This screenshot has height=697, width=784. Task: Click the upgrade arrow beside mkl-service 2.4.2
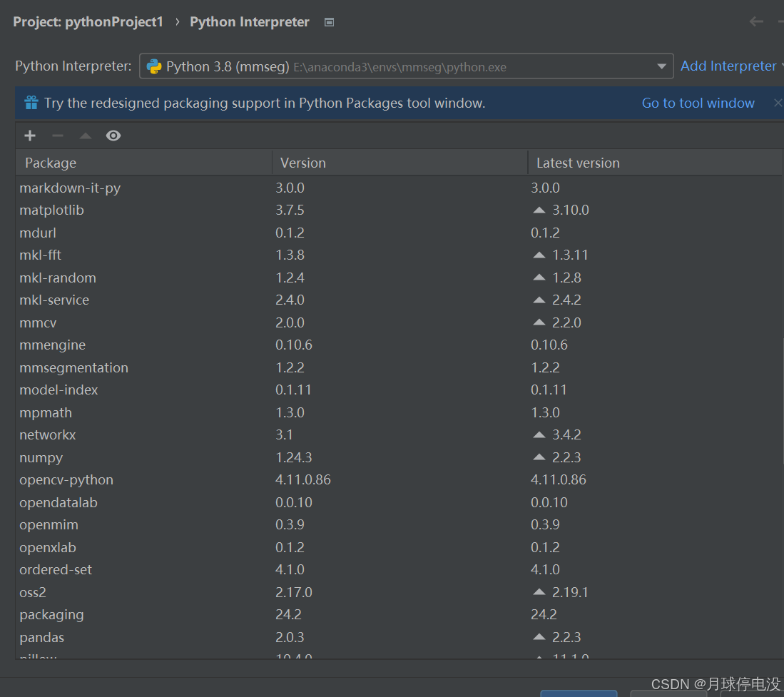click(x=539, y=300)
